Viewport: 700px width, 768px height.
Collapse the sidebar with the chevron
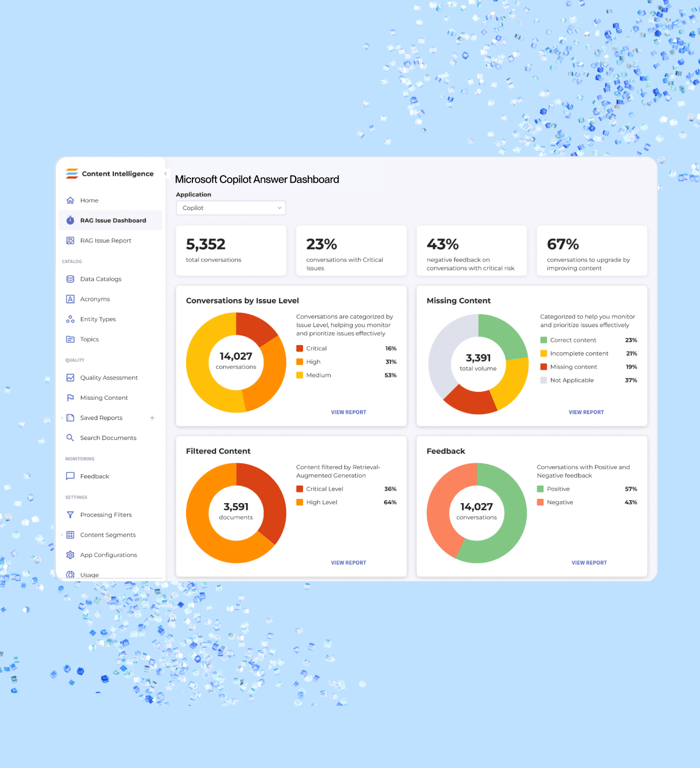tap(166, 174)
